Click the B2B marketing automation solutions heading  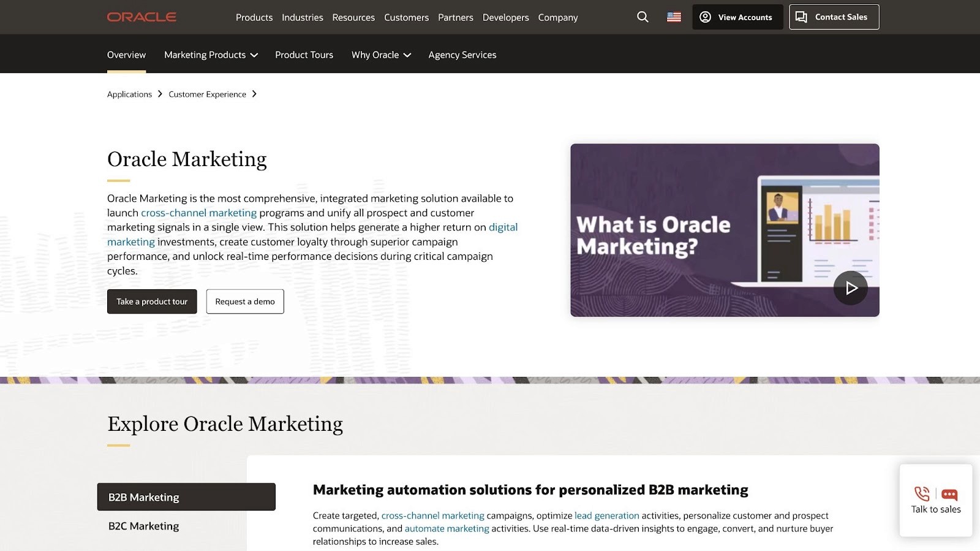coord(530,490)
